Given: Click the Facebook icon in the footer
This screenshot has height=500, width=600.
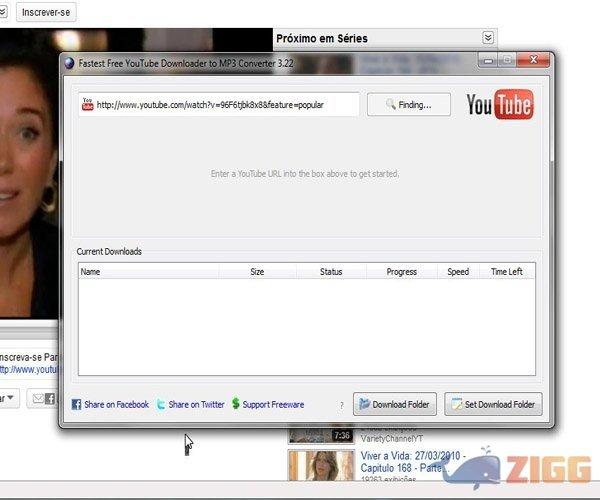Looking at the screenshot, I should click(76, 405).
